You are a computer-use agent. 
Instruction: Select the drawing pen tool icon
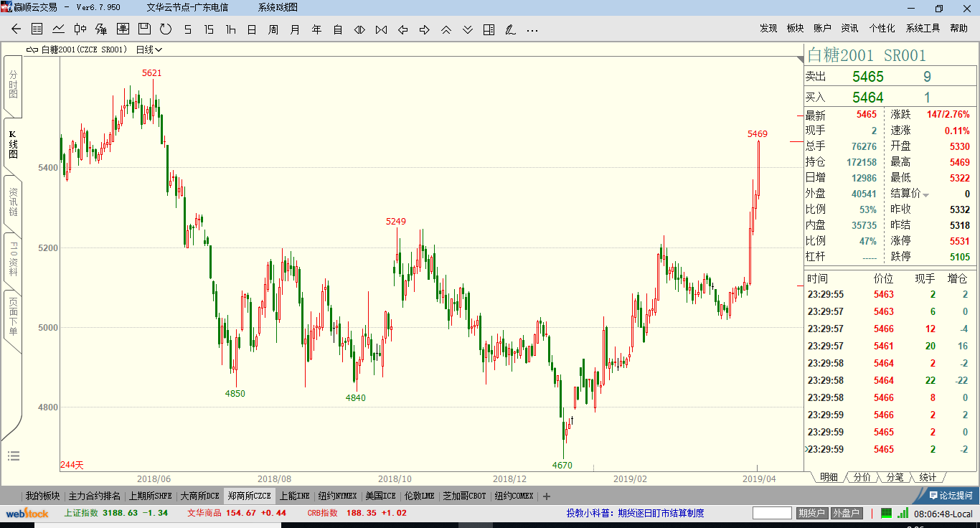pyautogui.click(x=510, y=29)
